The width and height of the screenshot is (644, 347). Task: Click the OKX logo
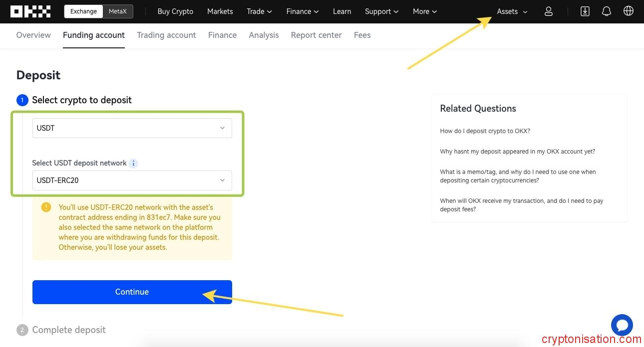[30, 11]
